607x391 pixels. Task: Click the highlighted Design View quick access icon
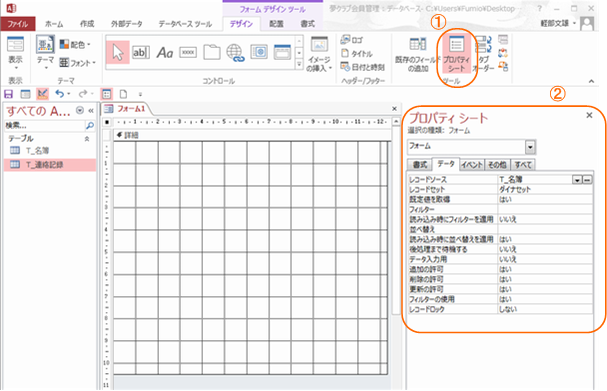tap(43, 94)
